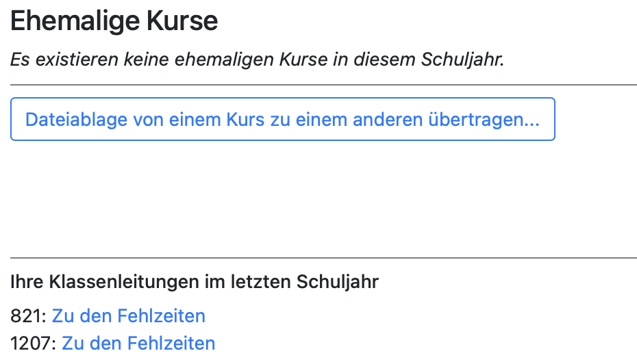Click the word Fehlzeiten in the 821 row
The image size is (637, 364).
point(161,316)
